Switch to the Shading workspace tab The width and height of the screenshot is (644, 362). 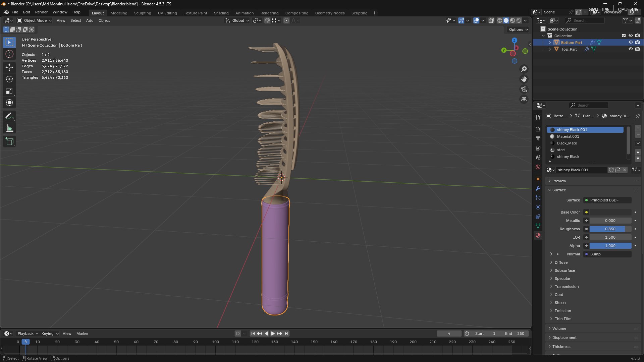[221, 13]
